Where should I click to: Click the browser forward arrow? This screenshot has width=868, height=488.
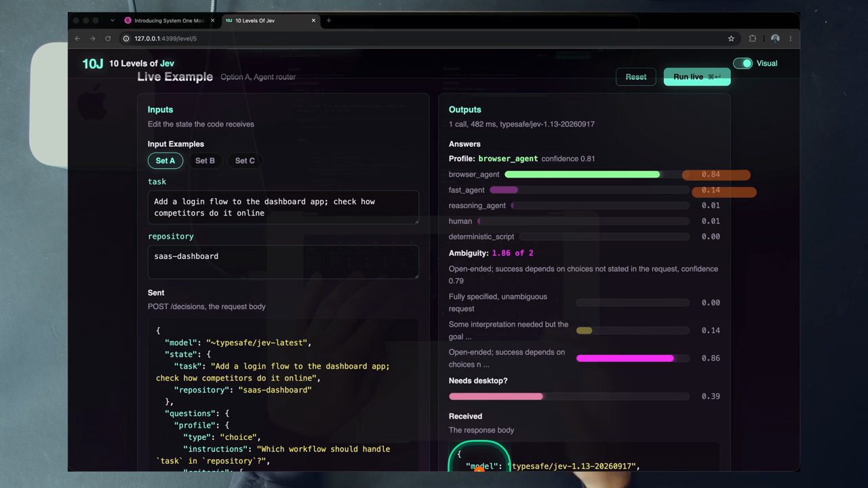(x=92, y=39)
